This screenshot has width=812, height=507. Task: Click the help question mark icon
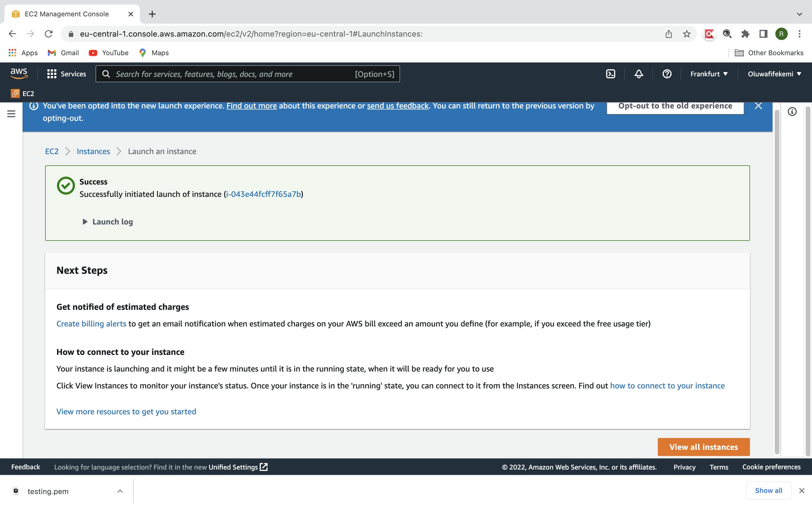click(x=667, y=74)
